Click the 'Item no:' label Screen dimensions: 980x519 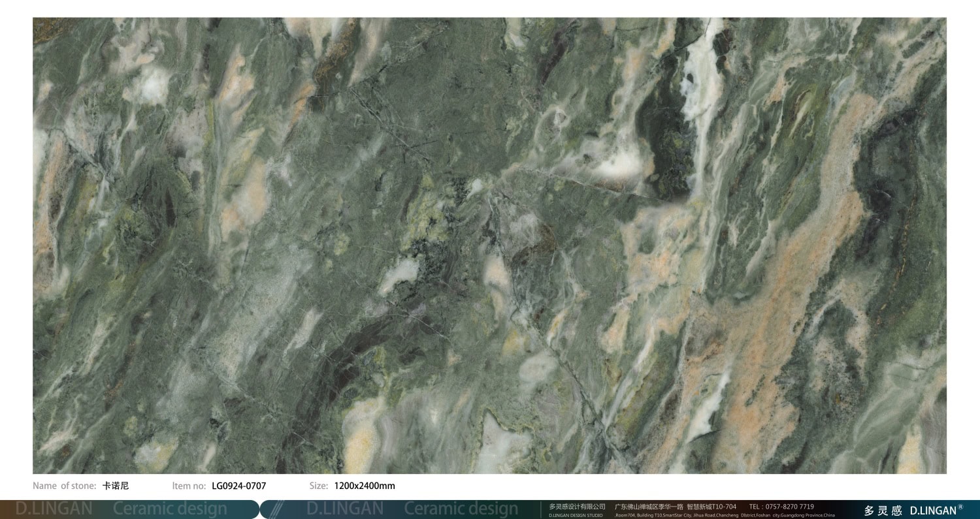[189, 486]
